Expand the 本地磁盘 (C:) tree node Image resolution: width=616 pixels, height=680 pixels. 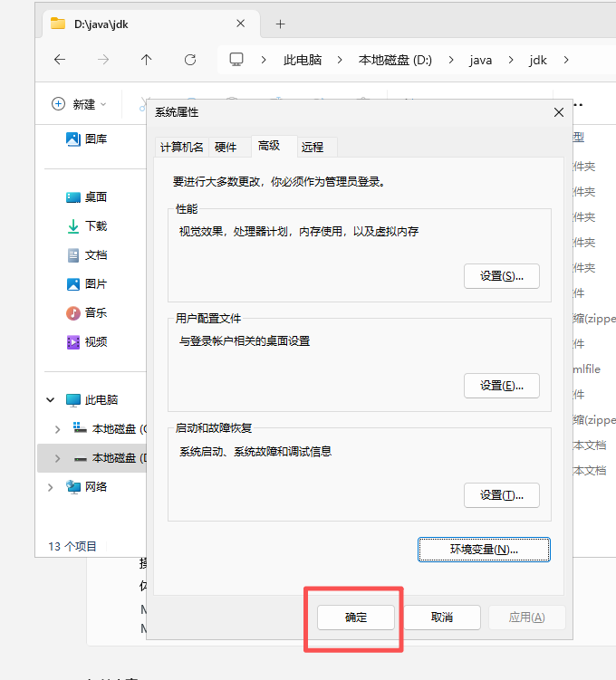(57, 429)
